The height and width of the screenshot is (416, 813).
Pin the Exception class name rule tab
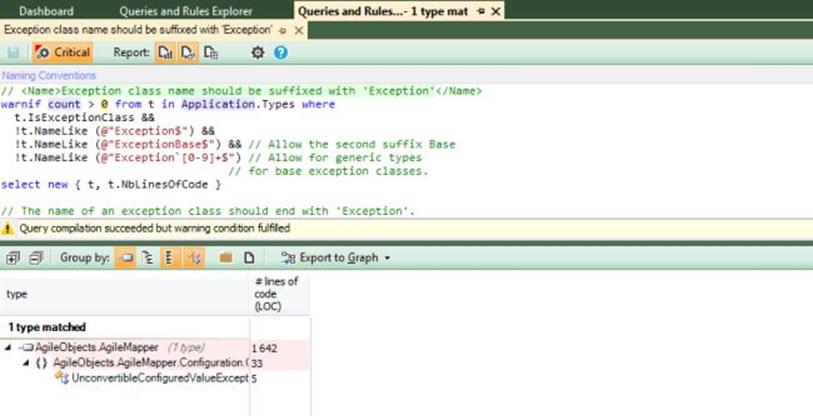coord(283,31)
